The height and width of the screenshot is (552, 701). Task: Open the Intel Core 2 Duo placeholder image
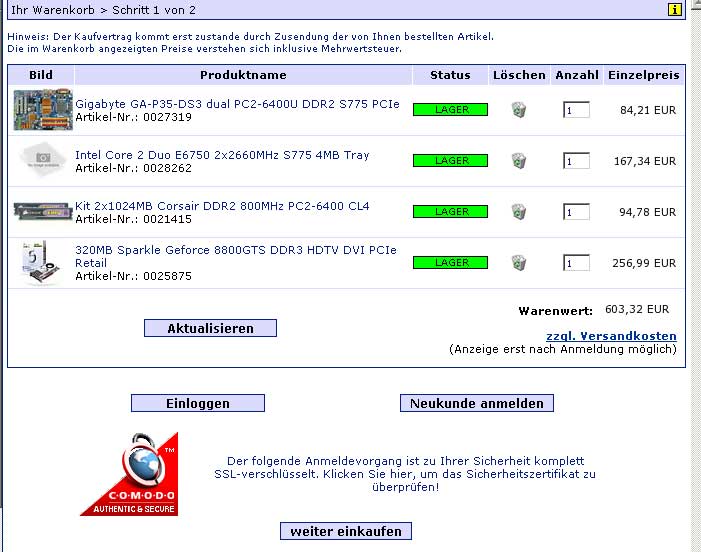43,159
